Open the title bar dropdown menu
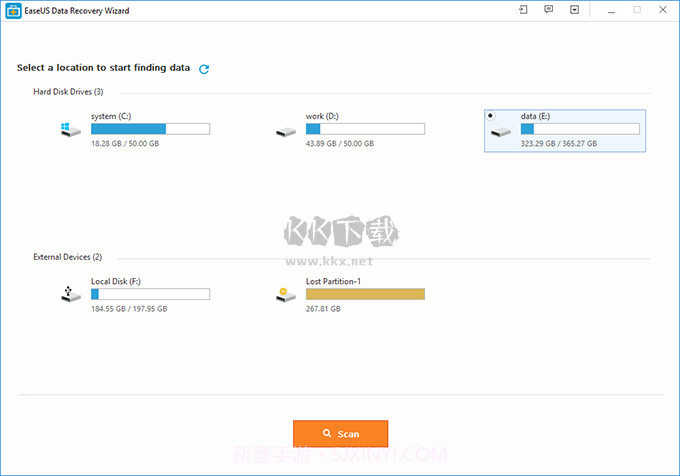The height and width of the screenshot is (476, 680). (574, 9)
